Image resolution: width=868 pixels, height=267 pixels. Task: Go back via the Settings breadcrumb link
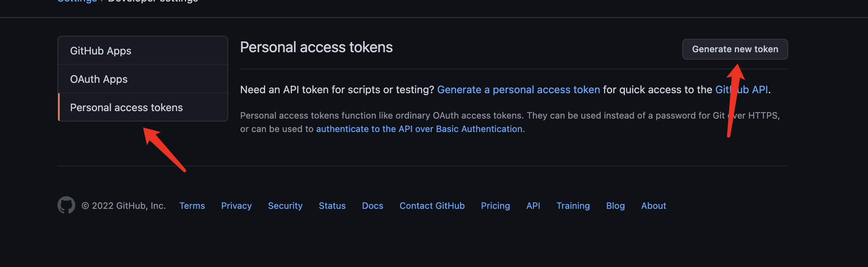[77, 1]
